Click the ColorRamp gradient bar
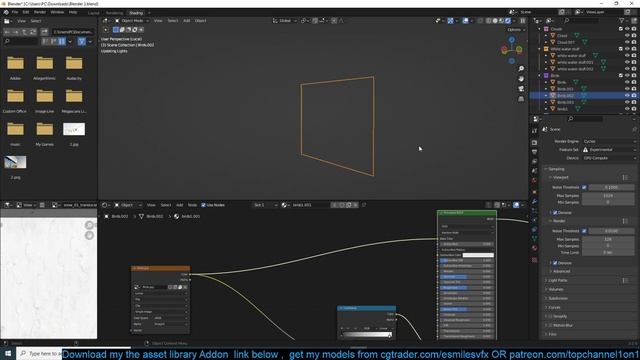 click(x=366, y=335)
